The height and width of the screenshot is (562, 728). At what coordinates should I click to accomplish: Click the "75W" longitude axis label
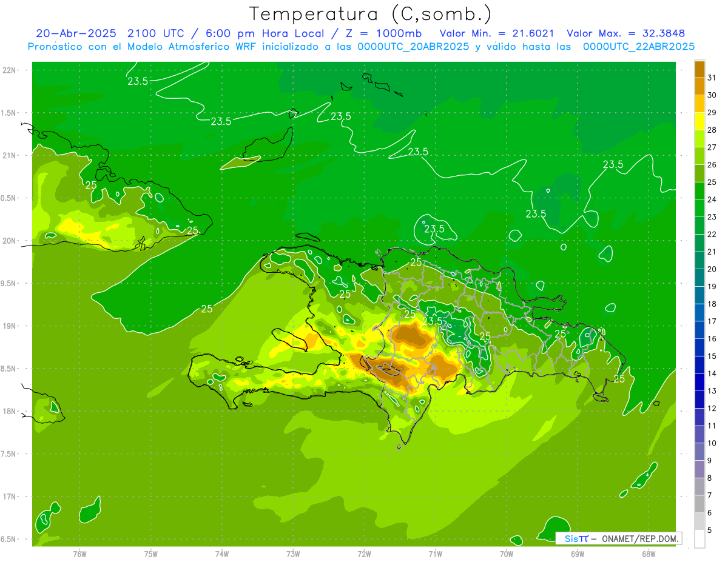click(x=151, y=554)
